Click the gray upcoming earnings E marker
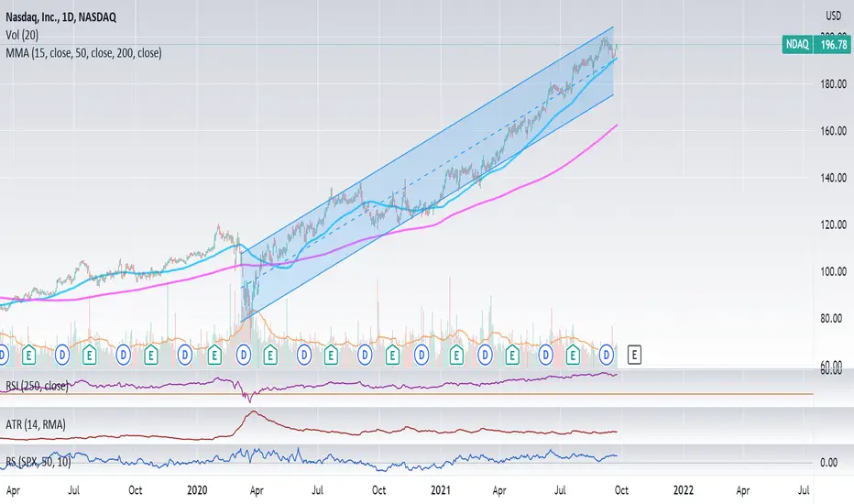Screen dimensions: 854x504 point(634,355)
